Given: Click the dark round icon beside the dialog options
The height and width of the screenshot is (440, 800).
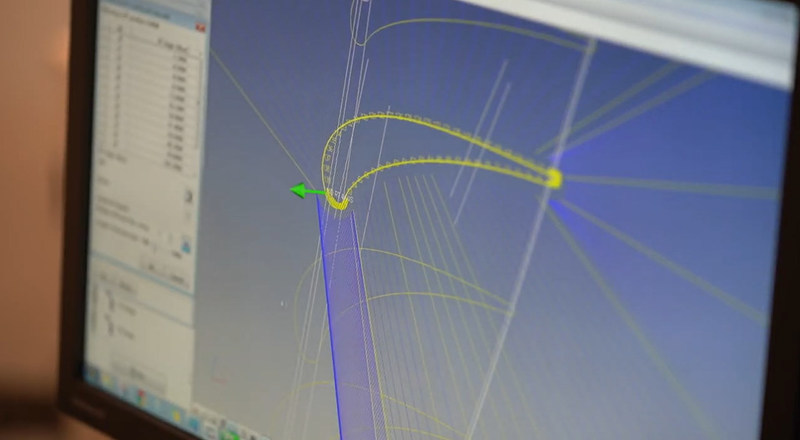Looking at the screenshot, I should (188, 196).
